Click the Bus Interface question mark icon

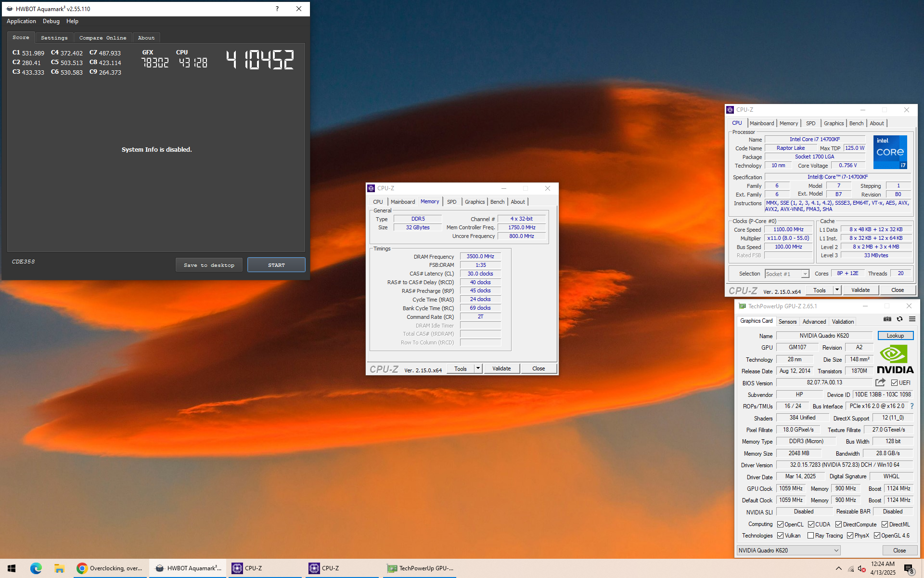pyautogui.click(x=911, y=406)
